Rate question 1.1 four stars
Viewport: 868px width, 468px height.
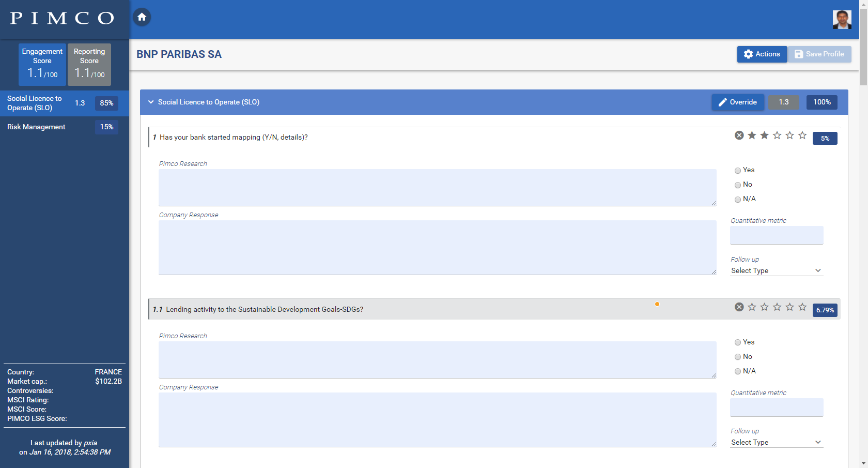point(789,307)
